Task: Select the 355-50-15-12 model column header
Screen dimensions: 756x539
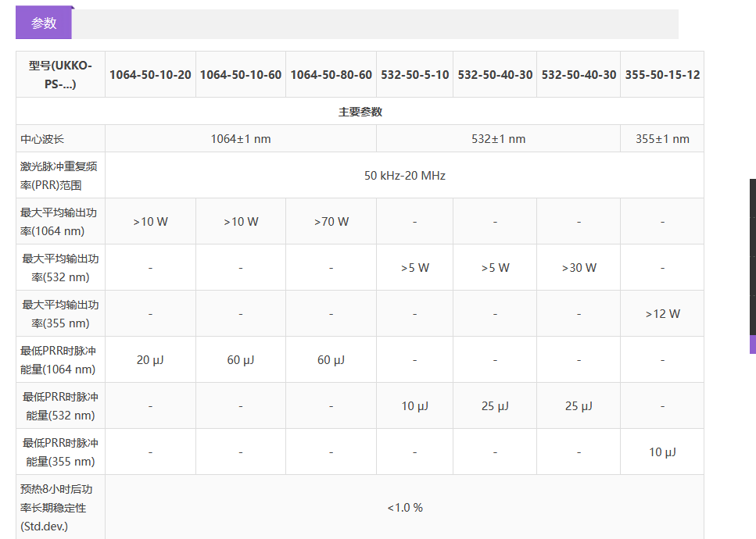Action: 662,75
